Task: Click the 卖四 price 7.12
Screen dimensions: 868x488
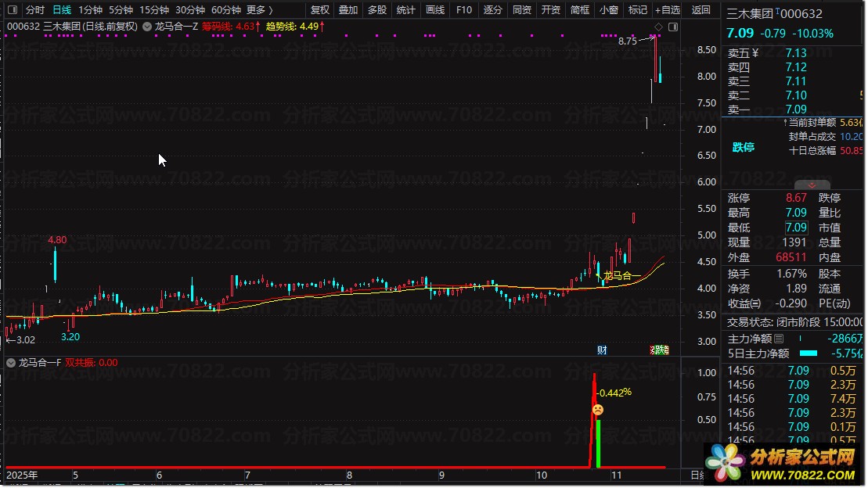Action: coord(796,67)
